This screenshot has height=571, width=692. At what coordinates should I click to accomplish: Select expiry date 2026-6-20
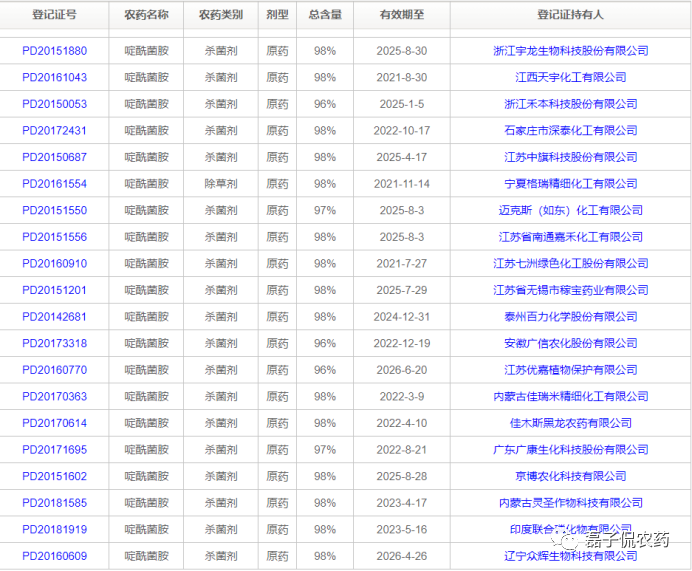tap(402, 370)
